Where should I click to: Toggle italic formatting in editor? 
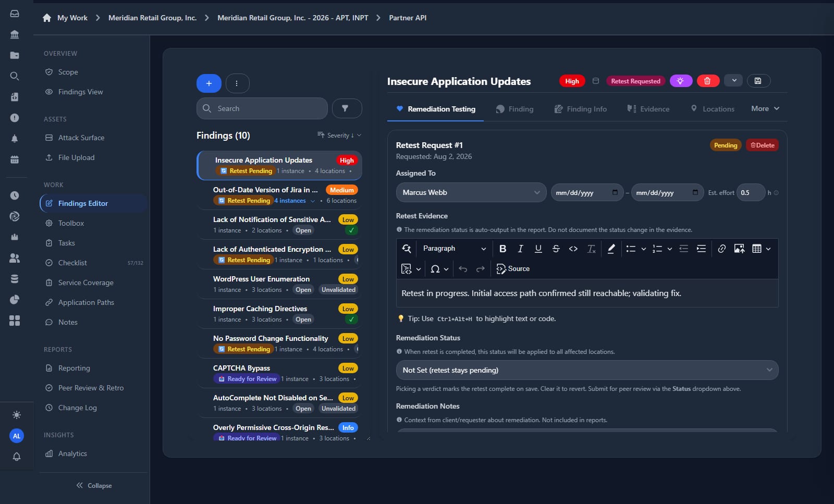pyautogui.click(x=520, y=249)
